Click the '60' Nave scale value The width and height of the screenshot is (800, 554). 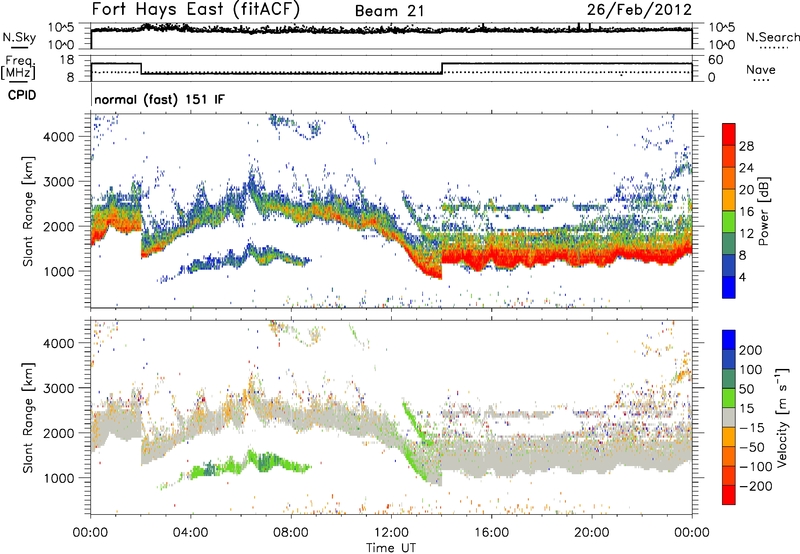(716, 60)
